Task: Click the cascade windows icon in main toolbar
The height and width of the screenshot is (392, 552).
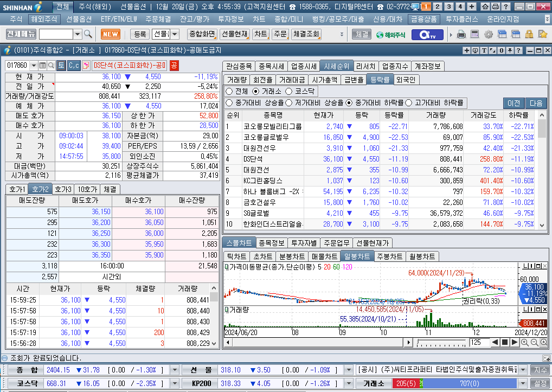Action: tap(502, 34)
